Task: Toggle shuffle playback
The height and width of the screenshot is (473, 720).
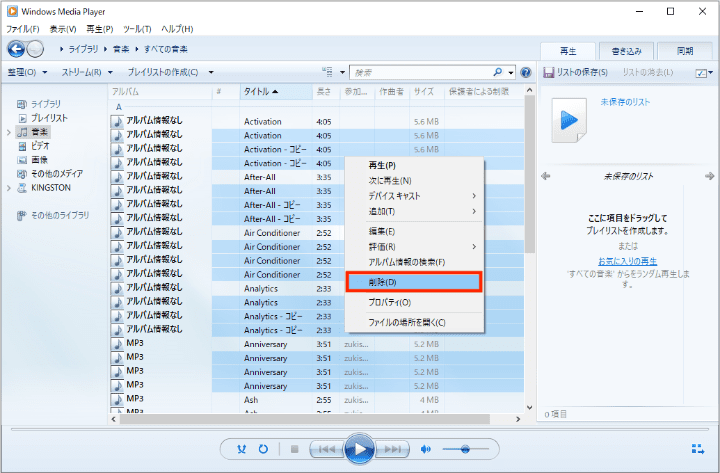Action: click(242, 449)
